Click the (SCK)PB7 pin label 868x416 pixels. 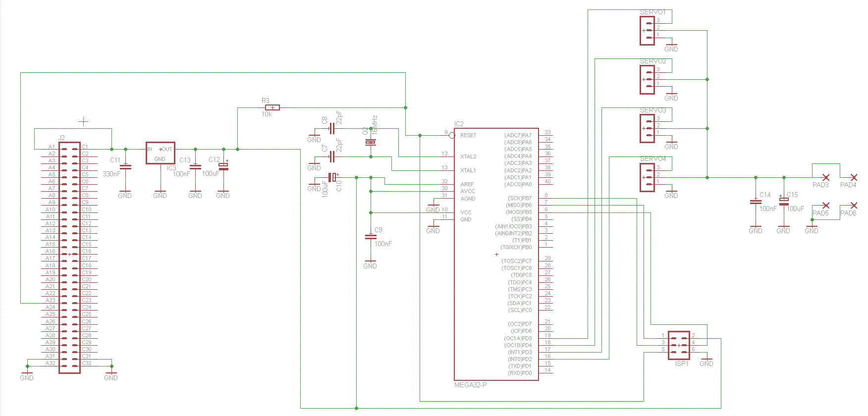(x=519, y=198)
